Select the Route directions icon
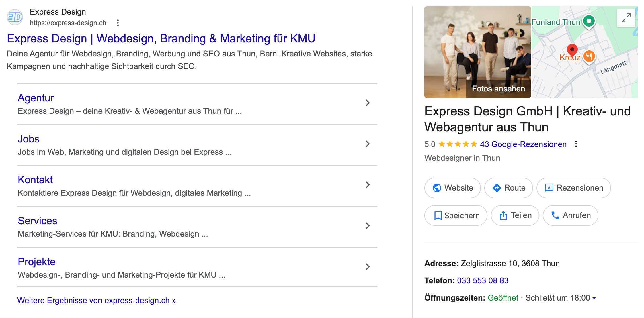This screenshot has height=318, width=644. pyautogui.click(x=497, y=188)
